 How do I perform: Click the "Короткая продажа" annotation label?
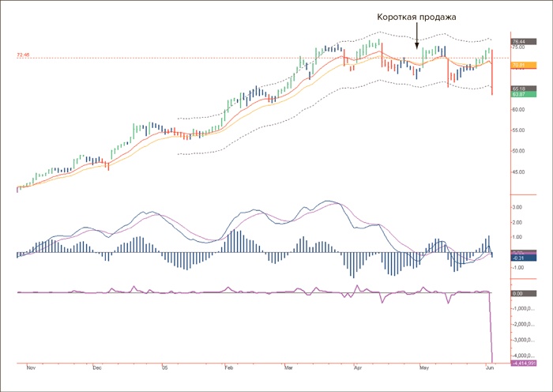tap(416, 17)
